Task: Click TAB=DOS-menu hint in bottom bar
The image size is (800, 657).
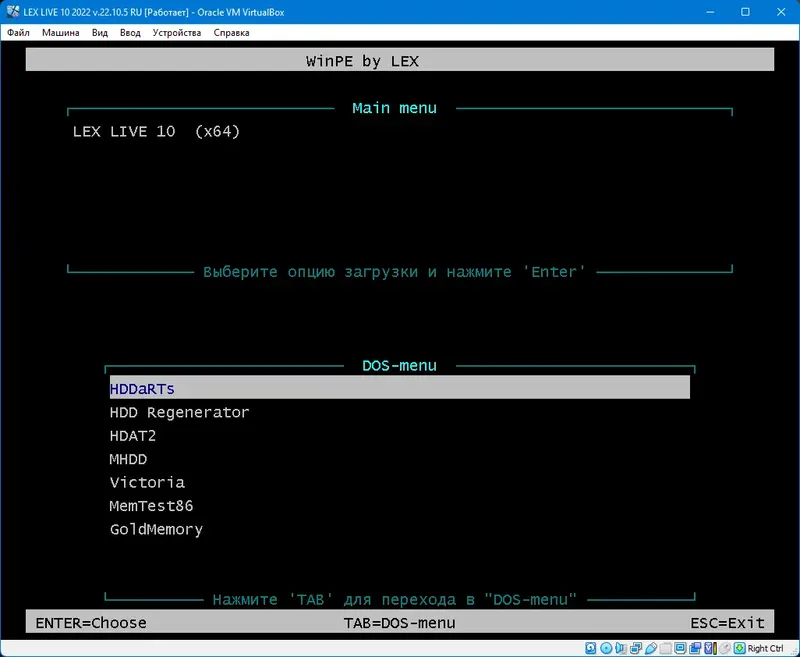Action: [399, 623]
